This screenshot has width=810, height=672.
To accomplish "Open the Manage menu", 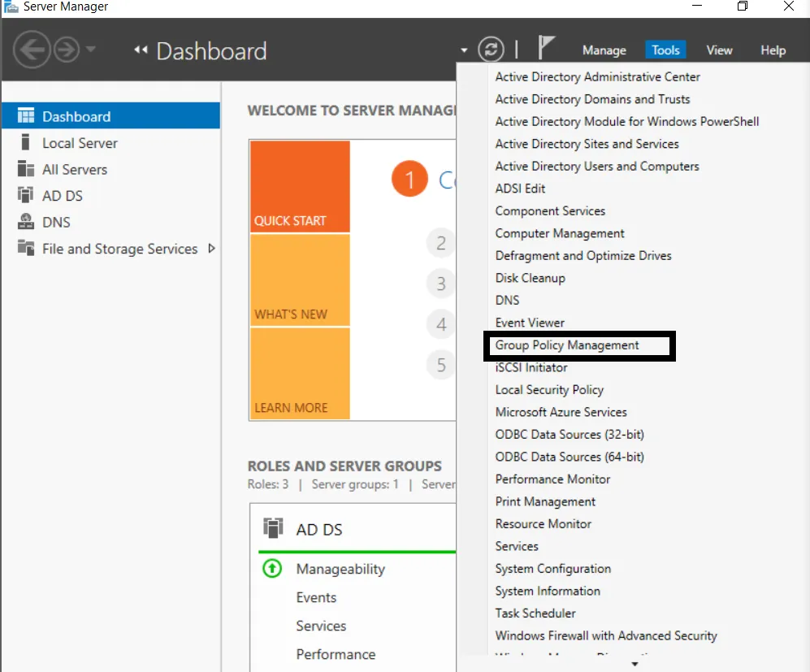I will (604, 50).
